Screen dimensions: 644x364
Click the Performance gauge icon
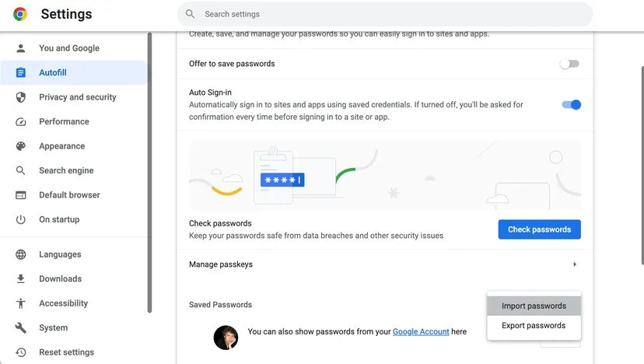(21, 121)
